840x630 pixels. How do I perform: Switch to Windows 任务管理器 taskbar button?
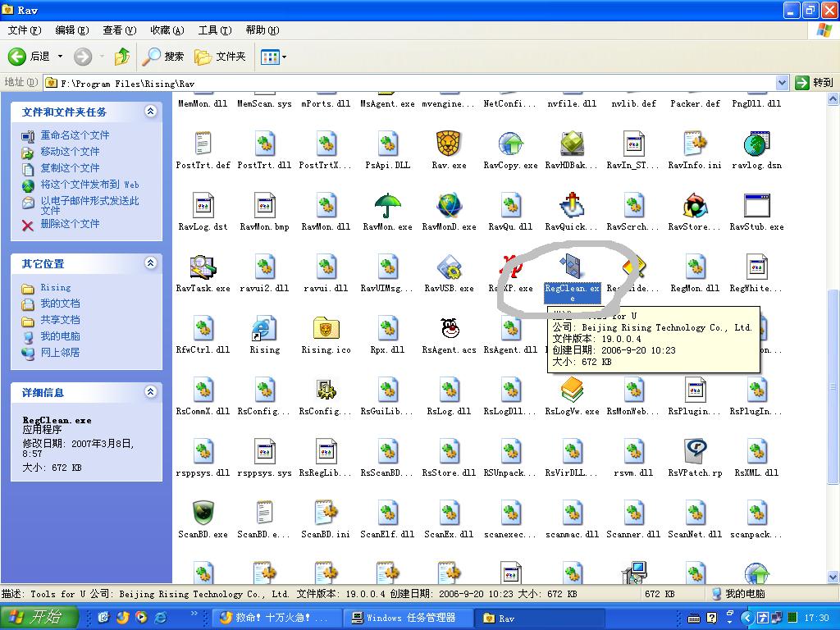tap(409, 618)
